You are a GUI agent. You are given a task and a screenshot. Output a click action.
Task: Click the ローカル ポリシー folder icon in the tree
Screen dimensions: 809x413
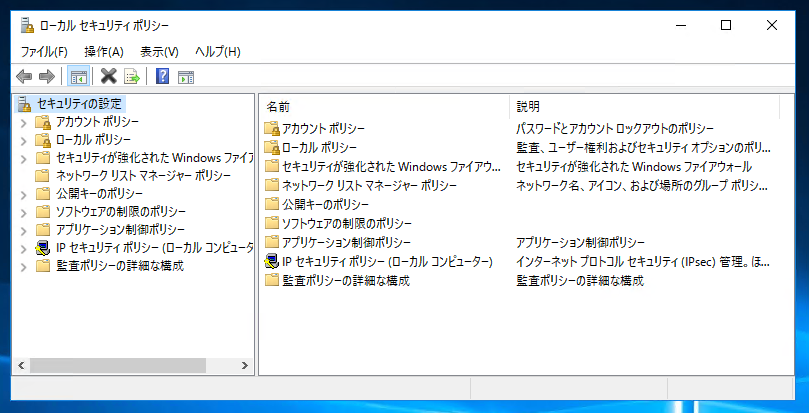pos(43,140)
